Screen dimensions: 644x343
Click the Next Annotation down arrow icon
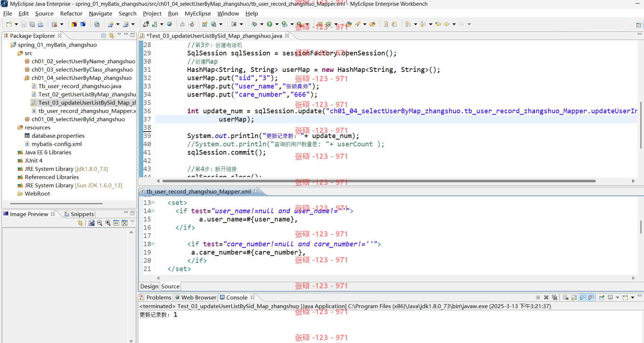point(407,24)
